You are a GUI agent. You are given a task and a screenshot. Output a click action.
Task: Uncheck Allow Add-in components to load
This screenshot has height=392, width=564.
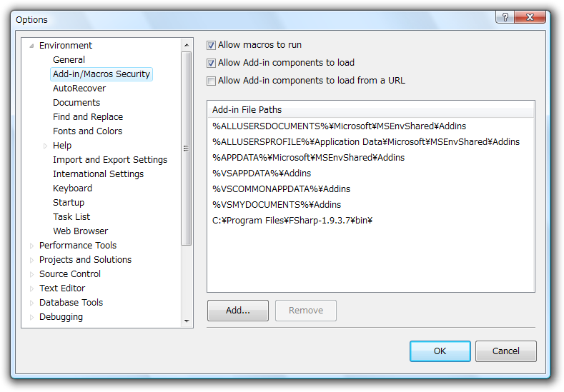tap(211, 63)
